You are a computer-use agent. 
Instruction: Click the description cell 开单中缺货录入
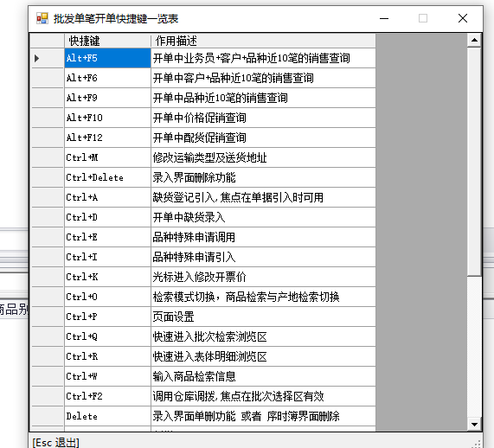[263, 217]
